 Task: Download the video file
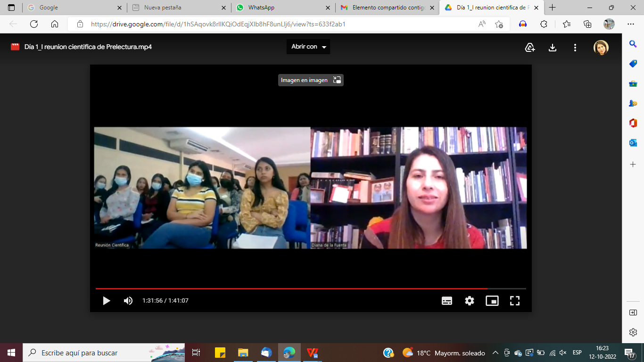553,47
